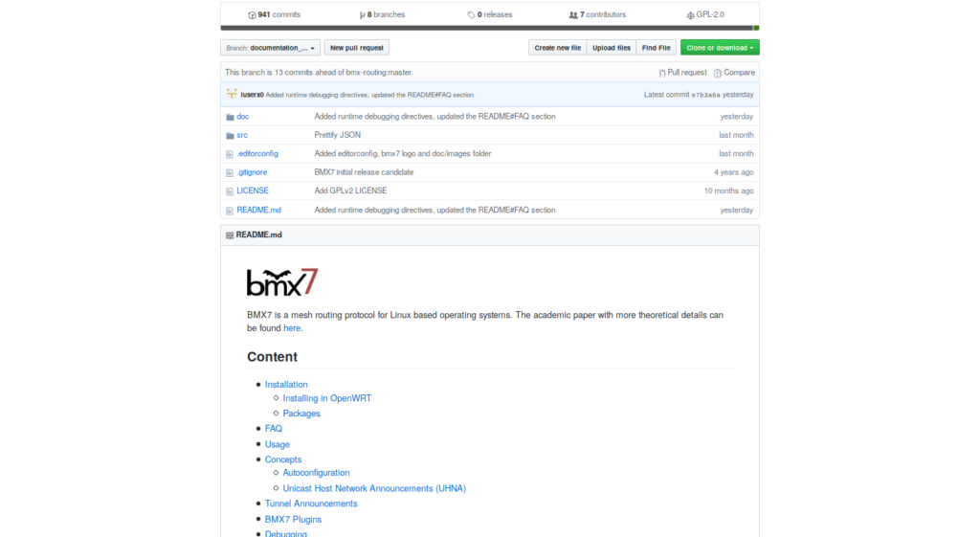Click the New pull request button
The width and height of the screenshot is (980, 537).
point(356,48)
